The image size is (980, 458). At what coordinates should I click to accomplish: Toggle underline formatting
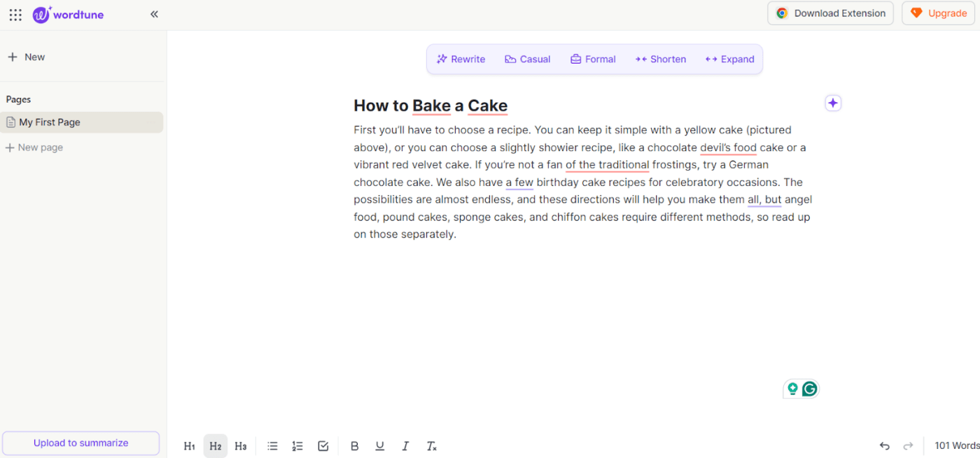pyautogui.click(x=379, y=446)
